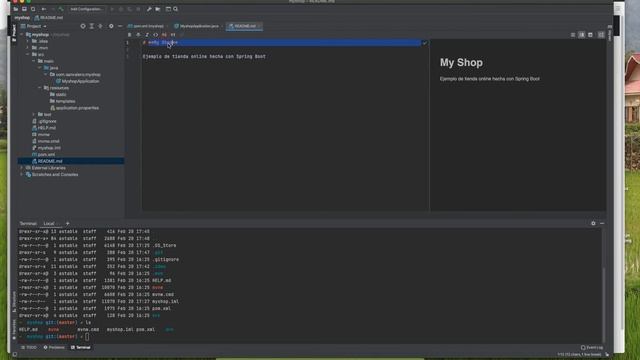Select MyshopApplication class in tree
Viewport: 640px width, 360px height.
click(x=78, y=81)
